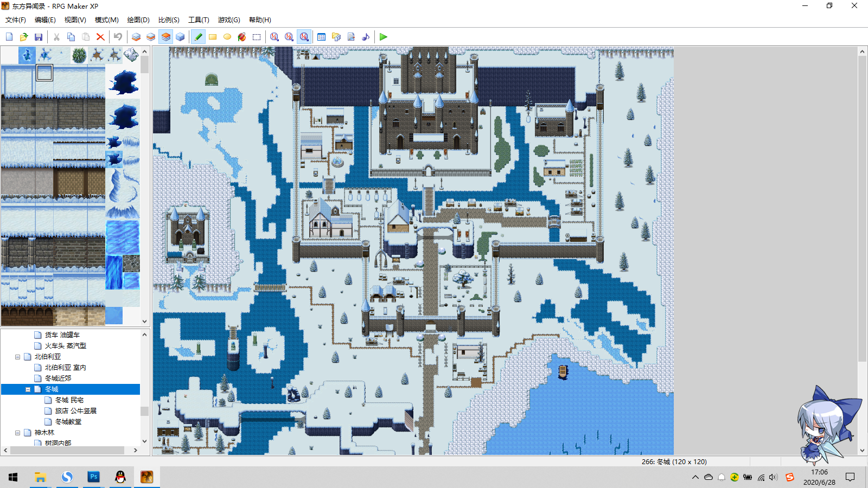Open the Script Editor icon
Image resolution: width=868 pixels, height=488 pixels.
351,37
